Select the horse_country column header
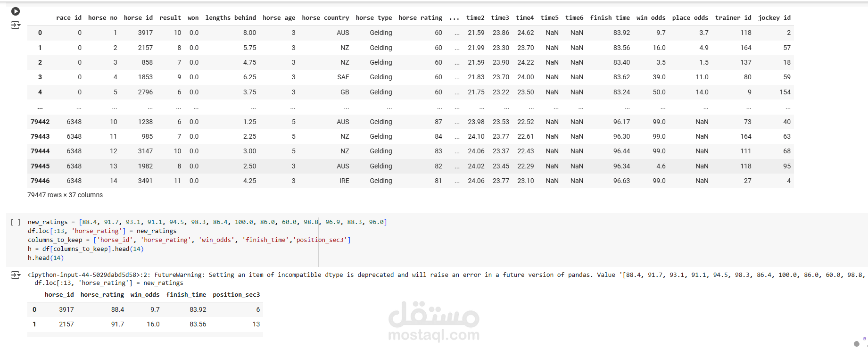This screenshot has height=350, width=868. [x=326, y=18]
